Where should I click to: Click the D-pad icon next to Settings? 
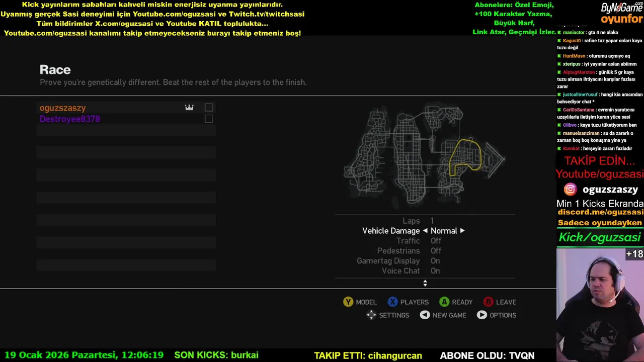coord(371,315)
